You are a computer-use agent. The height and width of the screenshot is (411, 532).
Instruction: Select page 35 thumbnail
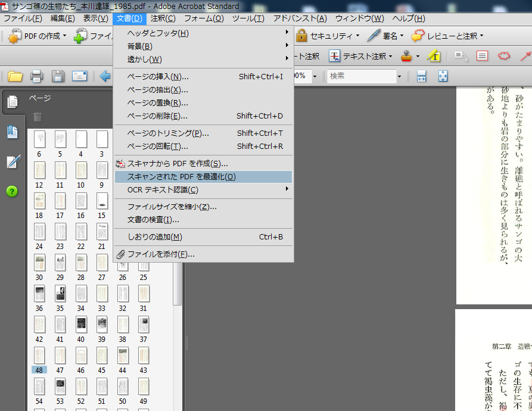[x=60, y=294]
